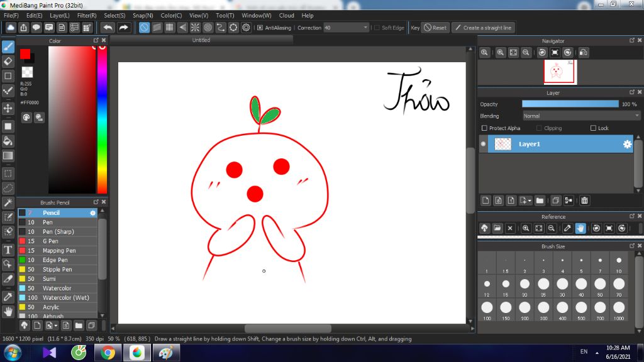Screen dimensions: 644x362
Task: Select the Bucket fill tool
Action: 8,141
